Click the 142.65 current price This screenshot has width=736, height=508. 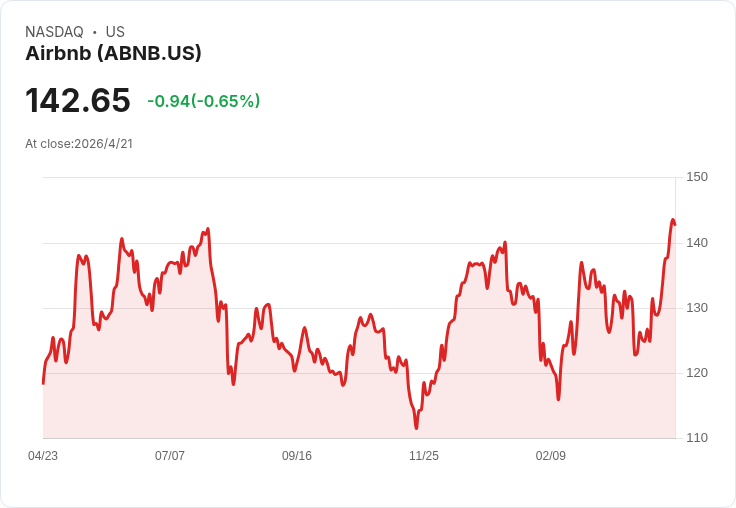[78, 101]
